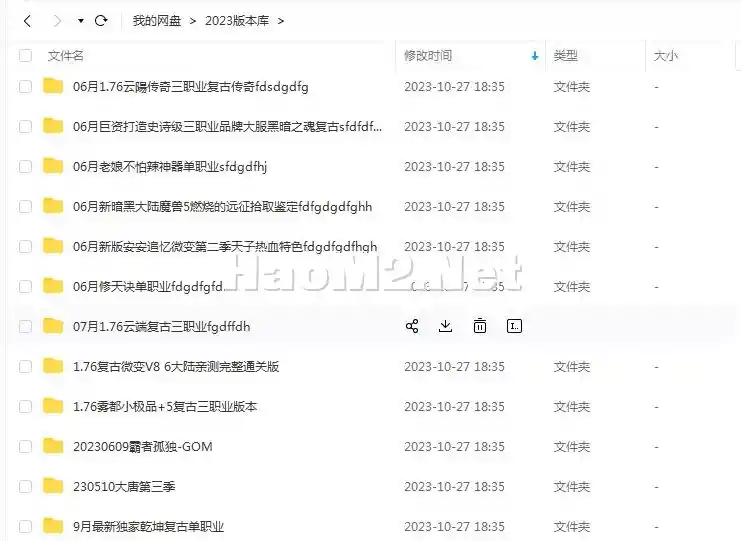Open folder 06月修天决单职业fdgdfgfd
This screenshot has height=541, width=741.
[x=148, y=287]
